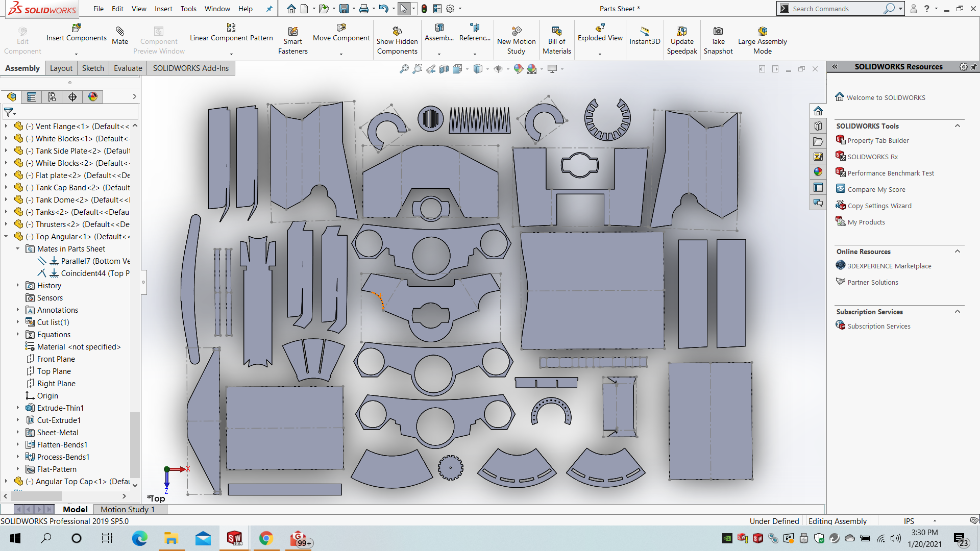Switch to Motion Study 1 tab
Viewport: 980px width, 551px height.
pyautogui.click(x=128, y=509)
